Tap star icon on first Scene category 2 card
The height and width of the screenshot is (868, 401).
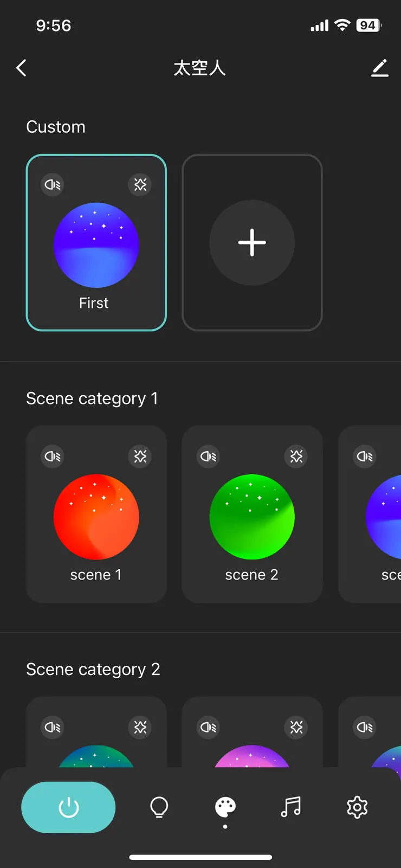(140, 728)
